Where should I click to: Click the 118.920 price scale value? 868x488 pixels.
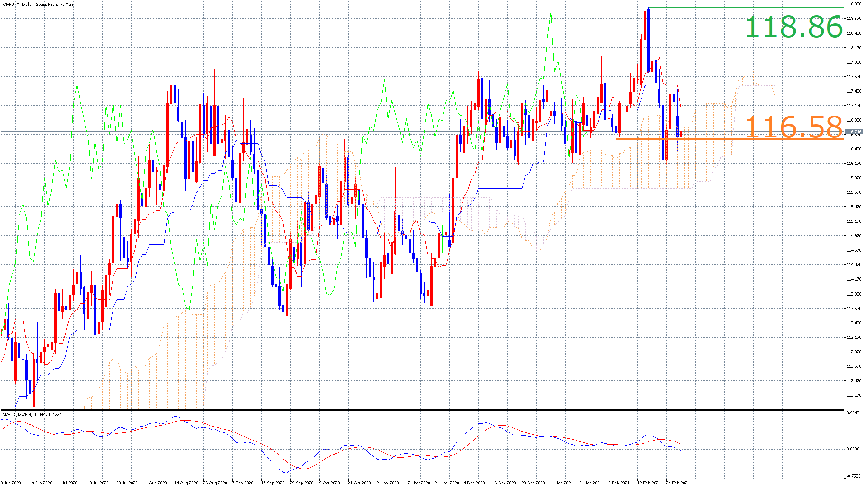tap(854, 4)
